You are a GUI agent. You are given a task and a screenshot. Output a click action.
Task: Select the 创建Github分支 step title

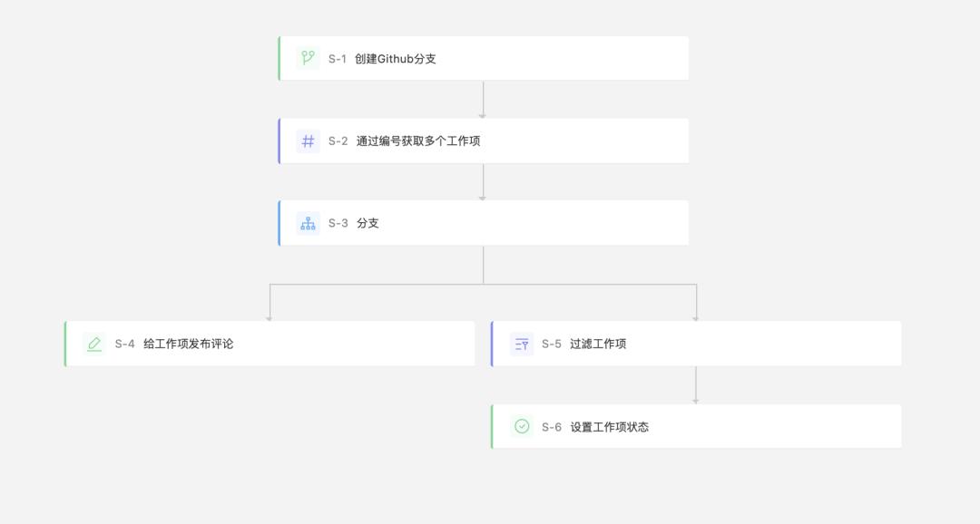pos(396,59)
